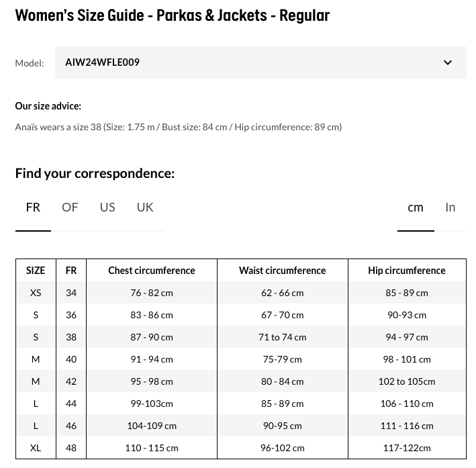Click FR size 38 cell
The image size is (476, 468).
coord(71,337)
